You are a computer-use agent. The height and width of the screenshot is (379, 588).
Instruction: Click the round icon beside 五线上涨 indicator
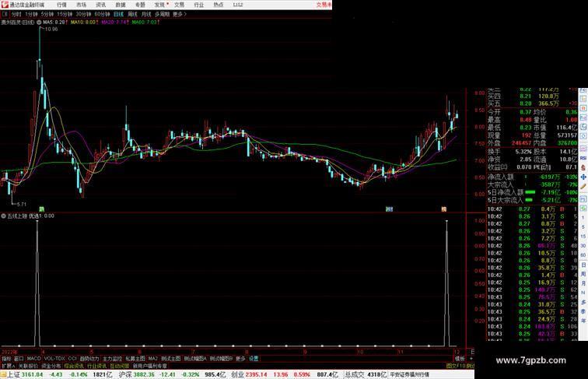tap(4, 216)
